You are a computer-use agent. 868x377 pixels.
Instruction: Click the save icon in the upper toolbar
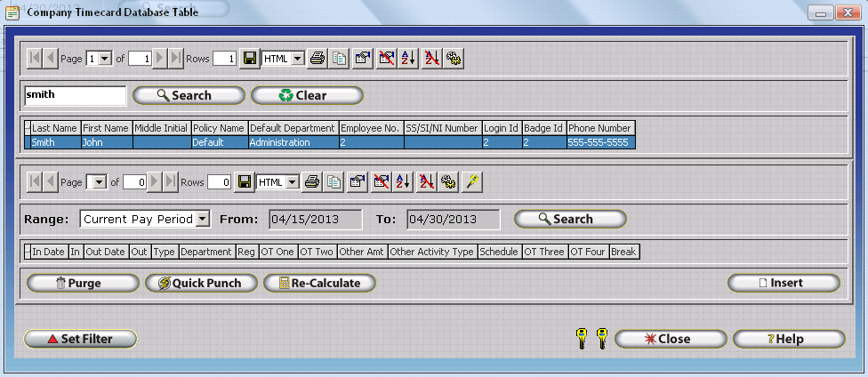(250, 59)
